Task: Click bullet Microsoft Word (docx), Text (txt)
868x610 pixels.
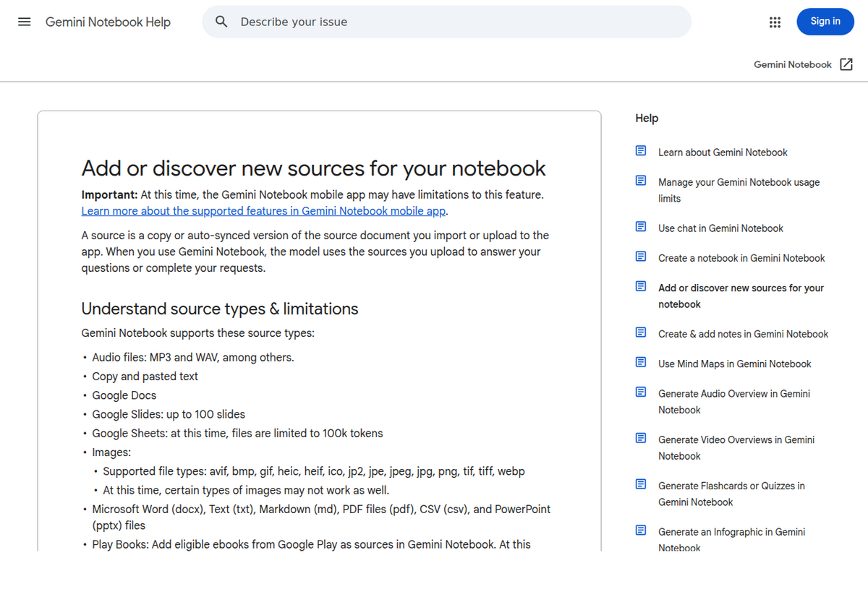Action: (321, 517)
